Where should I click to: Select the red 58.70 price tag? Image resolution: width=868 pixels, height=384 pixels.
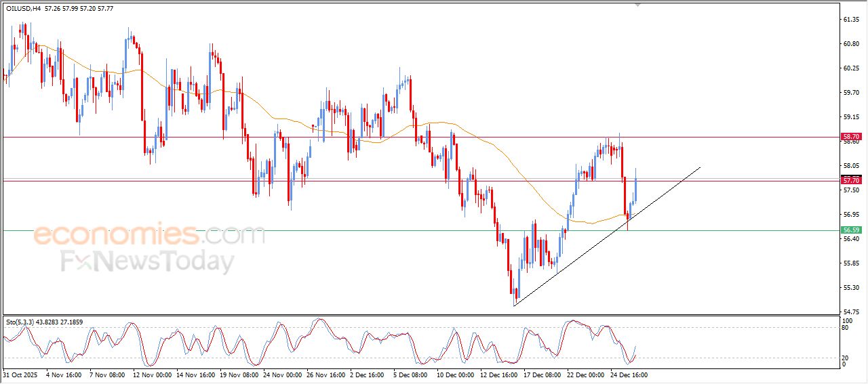coord(850,137)
